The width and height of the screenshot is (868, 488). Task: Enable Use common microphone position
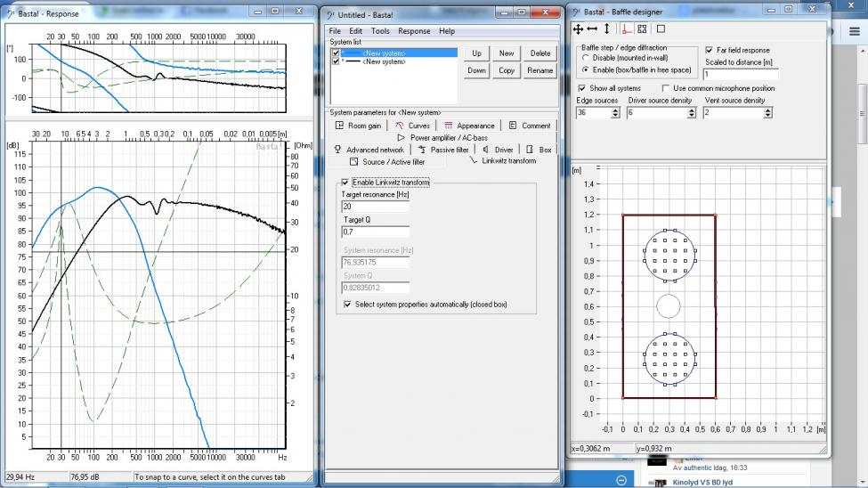point(665,88)
